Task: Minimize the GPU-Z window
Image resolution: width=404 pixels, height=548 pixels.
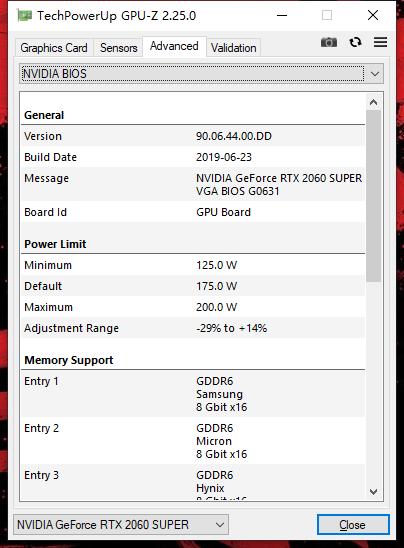Action: [282, 15]
